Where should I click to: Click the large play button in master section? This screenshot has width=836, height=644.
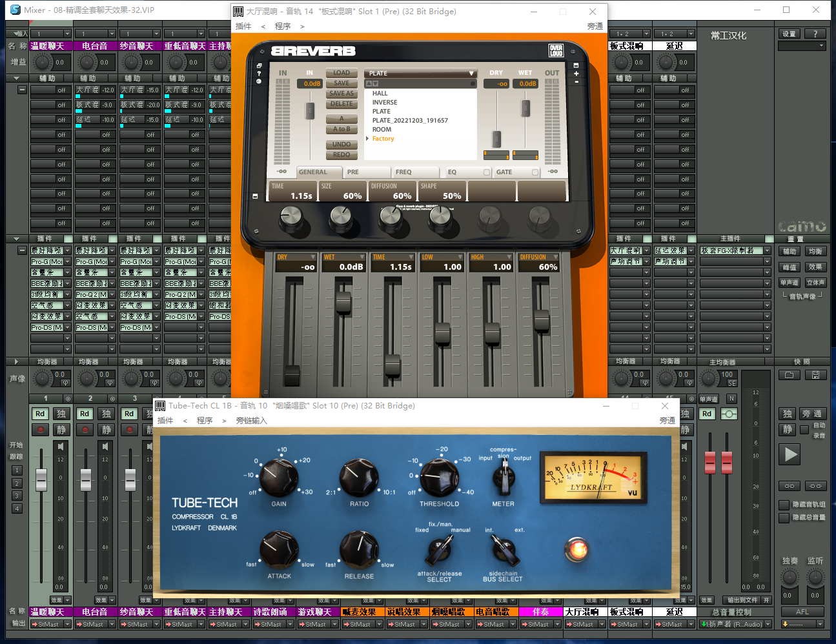coord(790,454)
